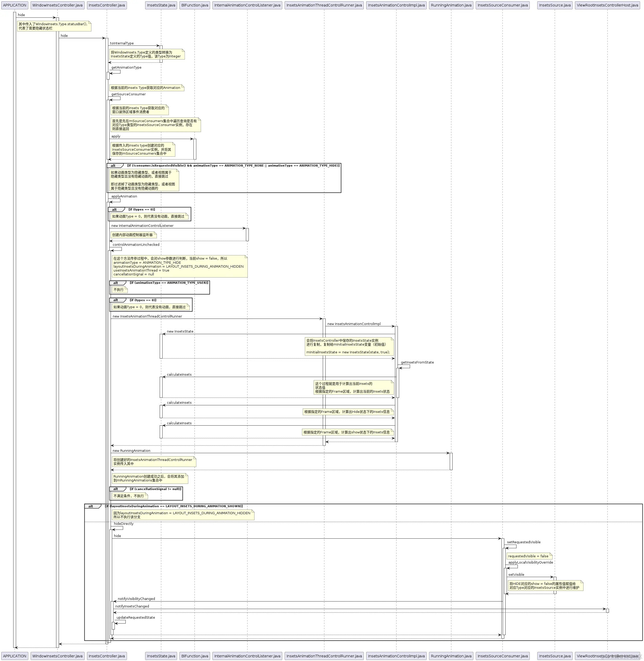Click the hideDirectly message label

tap(124, 524)
